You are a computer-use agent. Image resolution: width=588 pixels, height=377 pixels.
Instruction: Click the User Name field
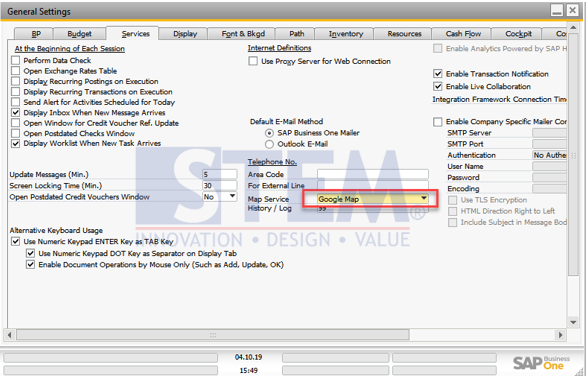coord(549,167)
